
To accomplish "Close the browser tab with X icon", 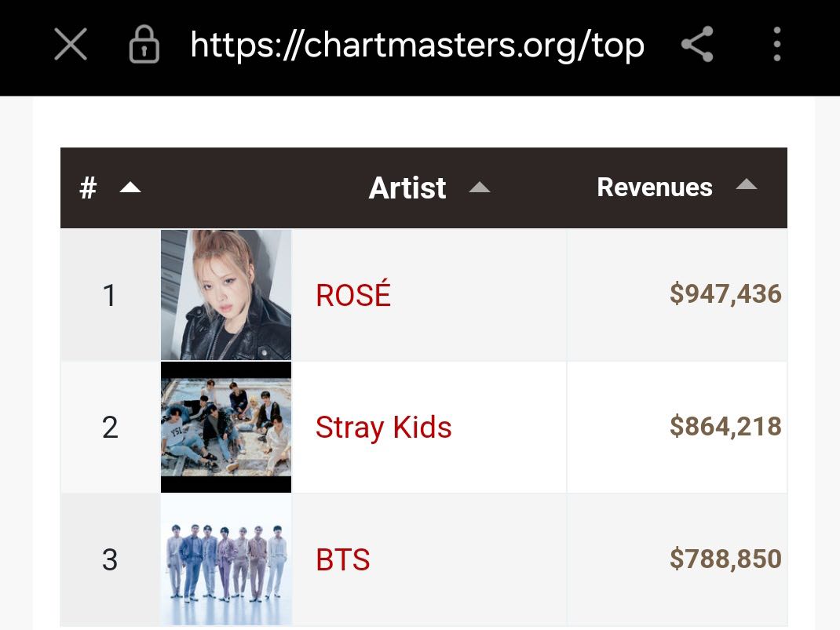I will [71, 45].
